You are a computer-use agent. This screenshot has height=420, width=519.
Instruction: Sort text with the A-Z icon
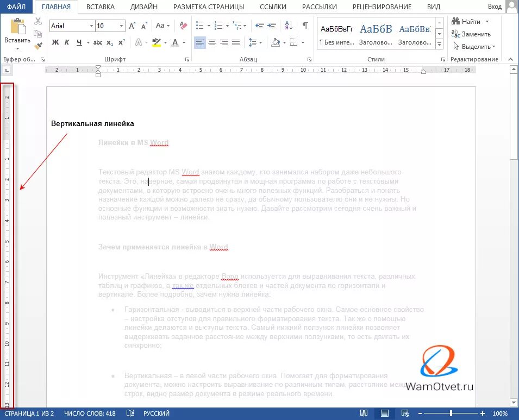tap(289, 26)
